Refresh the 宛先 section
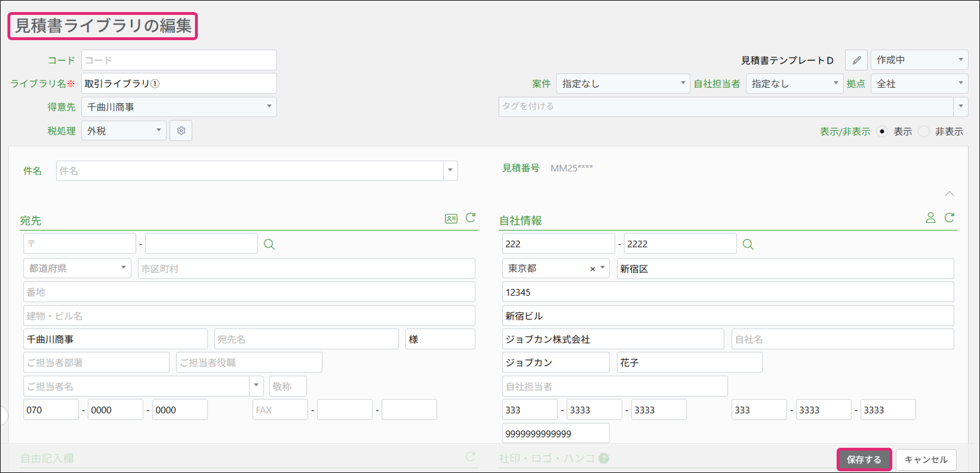 point(471,218)
